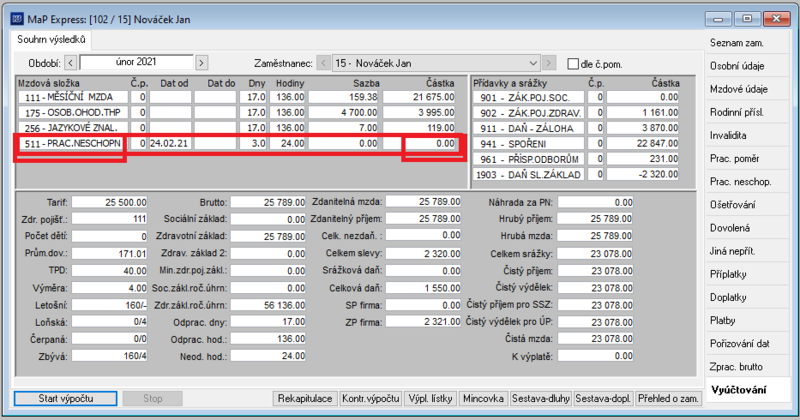Click the Mincovka button
The image size is (800, 420).
[483, 399]
